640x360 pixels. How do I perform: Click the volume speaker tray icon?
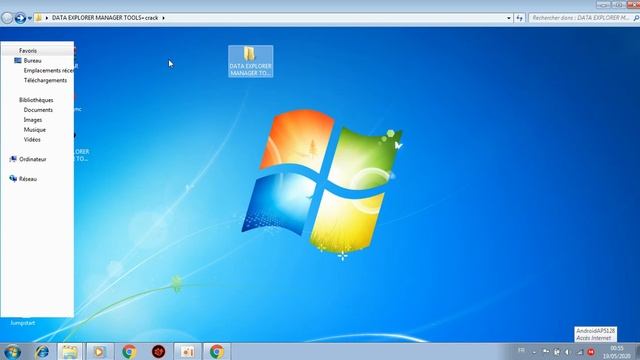pyautogui.click(x=568, y=351)
